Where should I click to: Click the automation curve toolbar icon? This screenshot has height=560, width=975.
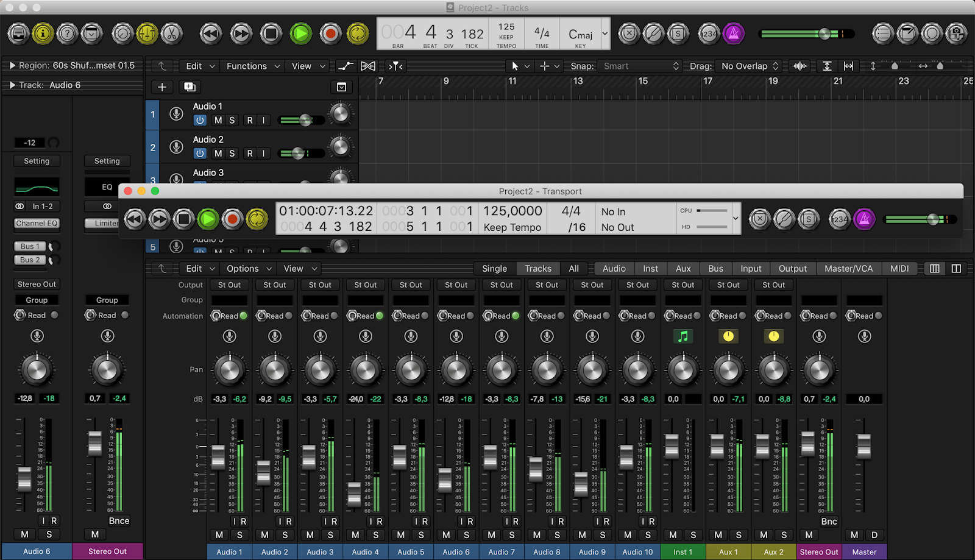click(x=346, y=66)
